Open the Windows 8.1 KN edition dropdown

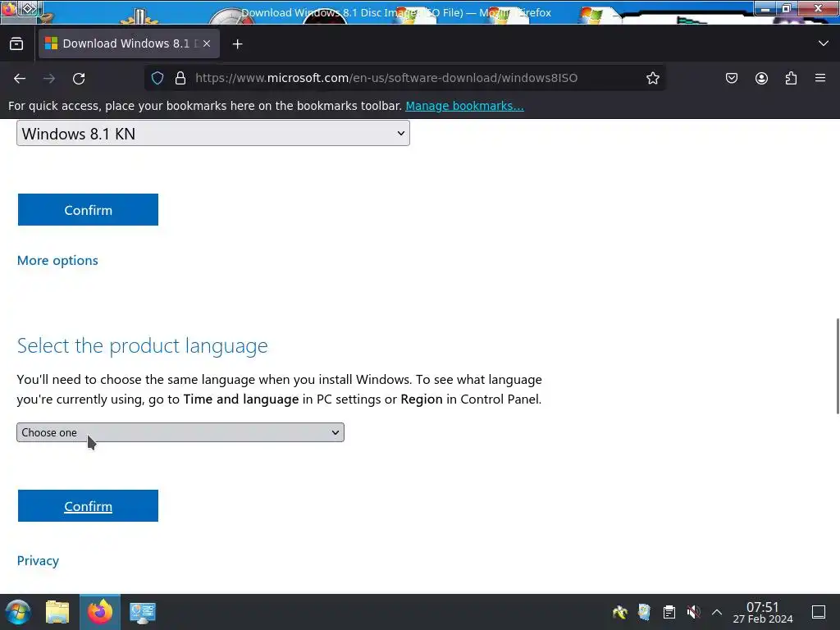(213, 133)
